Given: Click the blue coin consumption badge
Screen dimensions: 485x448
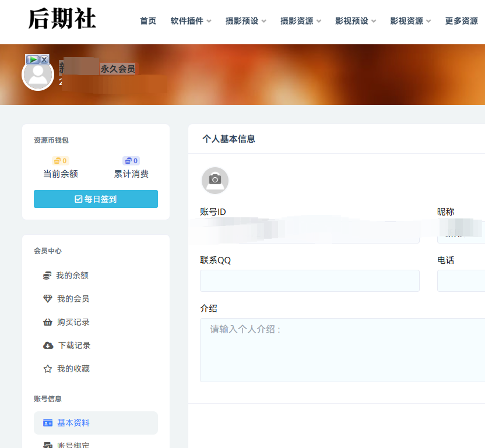Looking at the screenshot, I should coord(131,161).
